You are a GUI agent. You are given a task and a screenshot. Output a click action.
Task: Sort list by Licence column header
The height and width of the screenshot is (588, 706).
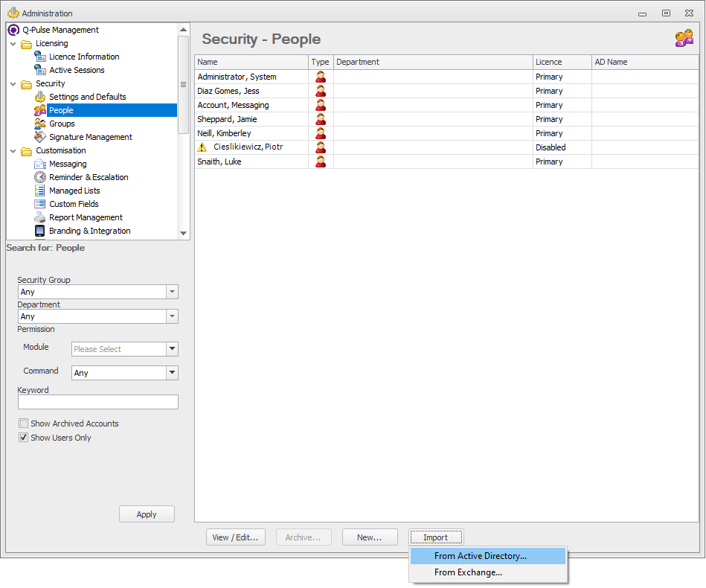pos(562,63)
